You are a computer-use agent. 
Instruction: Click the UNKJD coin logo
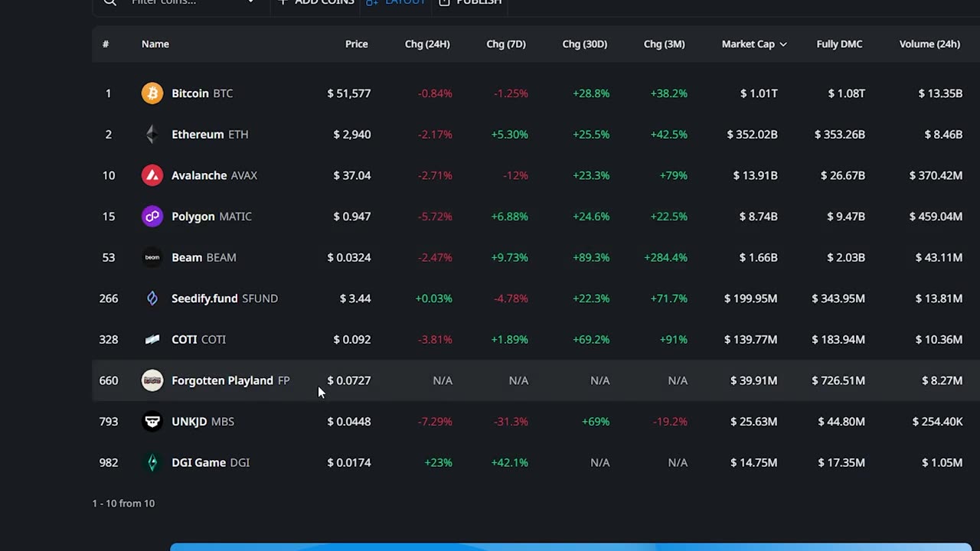click(x=152, y=422)
